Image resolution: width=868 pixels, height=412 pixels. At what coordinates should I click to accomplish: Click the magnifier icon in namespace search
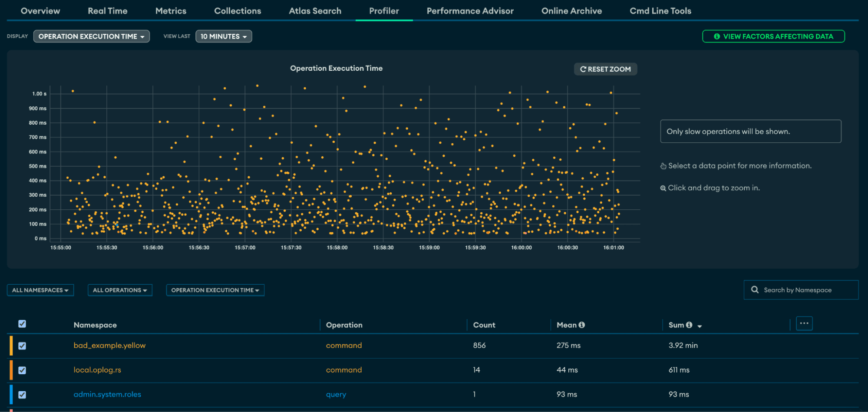click(755, 290)
